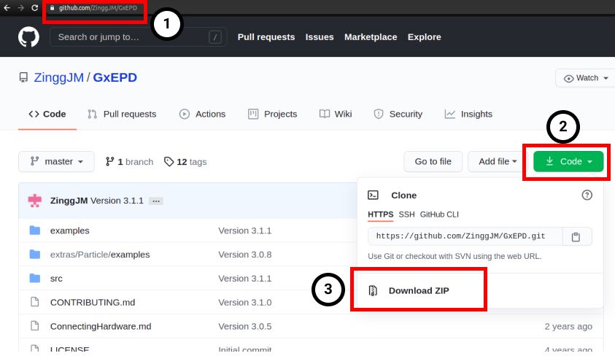Open Pull requests in top navigation
Viewport: 615px width, 364px height.
pyautogui.click(x=266, y=37)
